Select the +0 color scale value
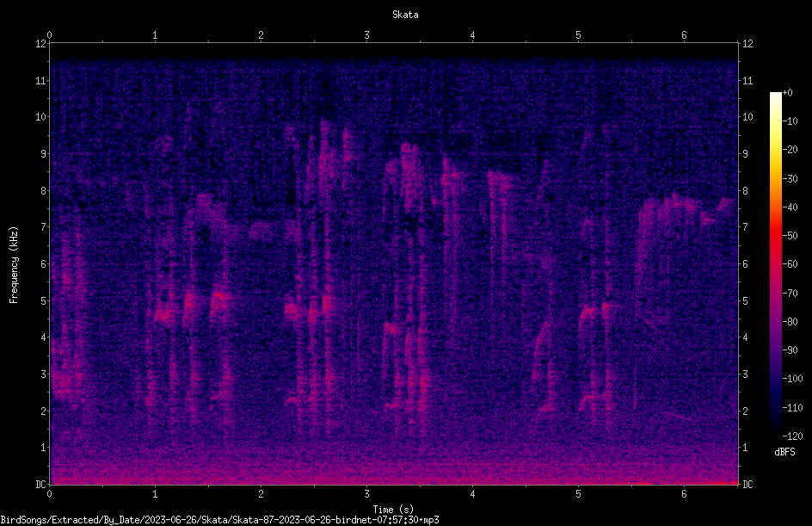 pyautogui.click(x=787, y=93)
